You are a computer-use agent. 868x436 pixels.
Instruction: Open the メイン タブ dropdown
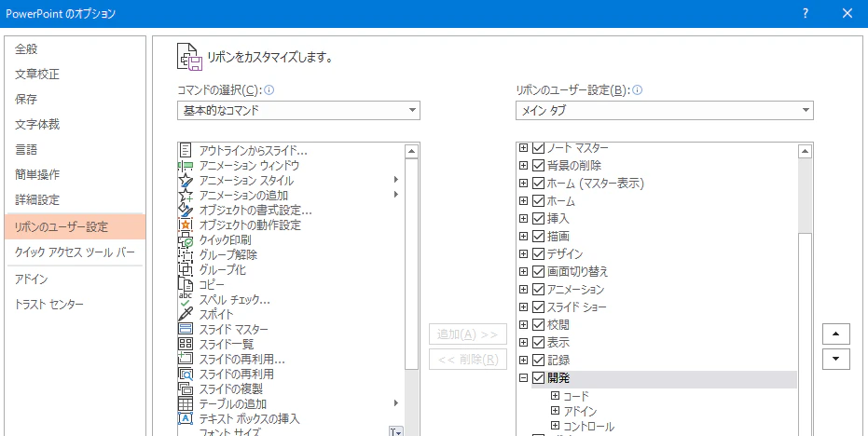[x=664, y=110]
